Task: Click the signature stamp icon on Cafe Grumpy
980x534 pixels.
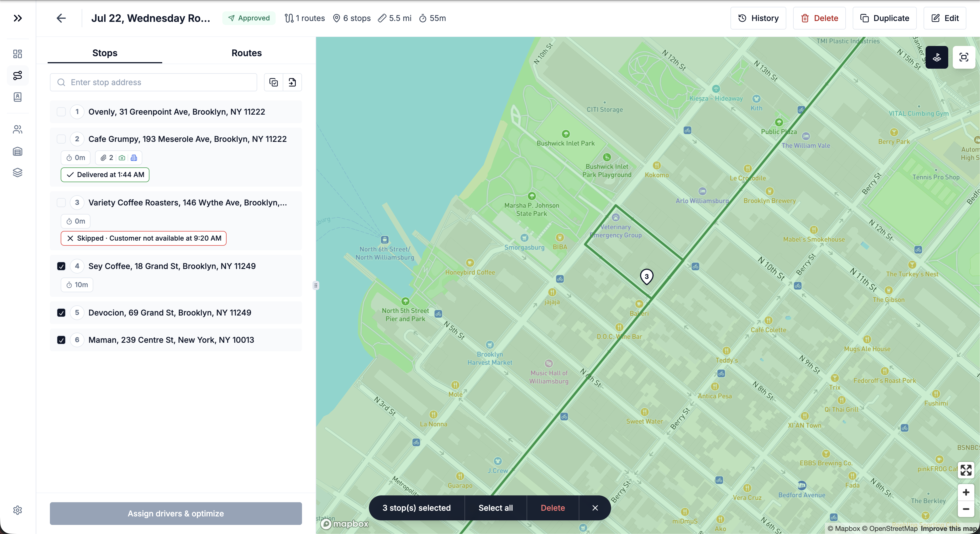Action: point(134,157)
